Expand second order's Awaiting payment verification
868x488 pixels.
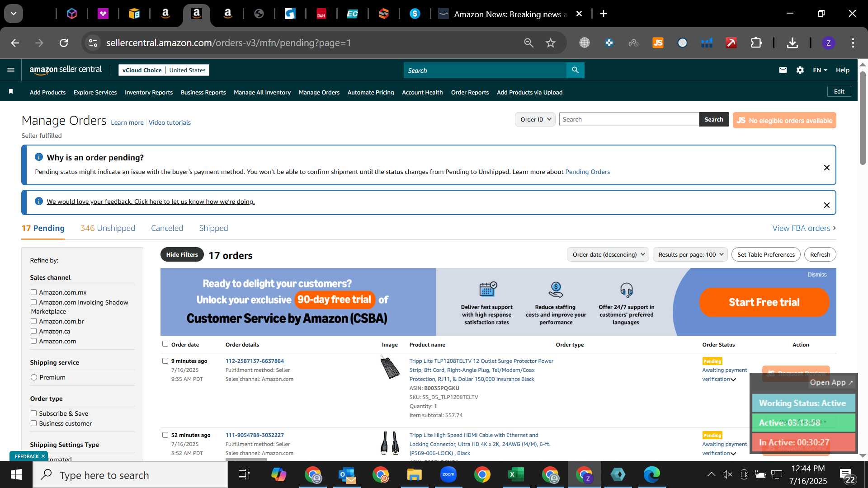[733, 453]
